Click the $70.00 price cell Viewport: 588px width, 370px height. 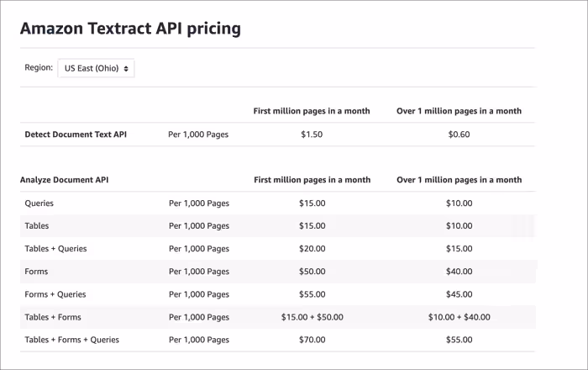312,340
